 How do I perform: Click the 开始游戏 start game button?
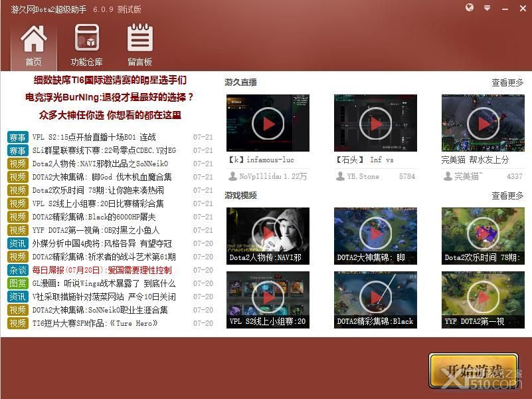click(474, 371)
